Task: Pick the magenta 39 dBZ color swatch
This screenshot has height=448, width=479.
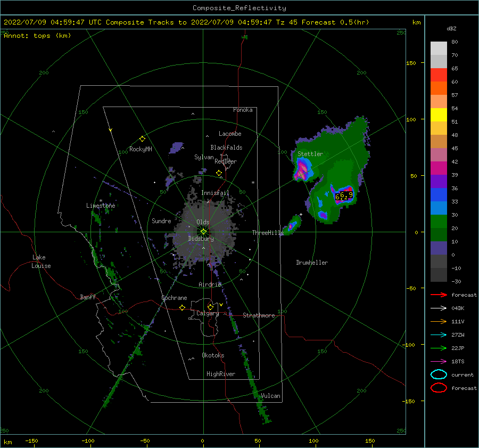Action: tap(439, 168)
